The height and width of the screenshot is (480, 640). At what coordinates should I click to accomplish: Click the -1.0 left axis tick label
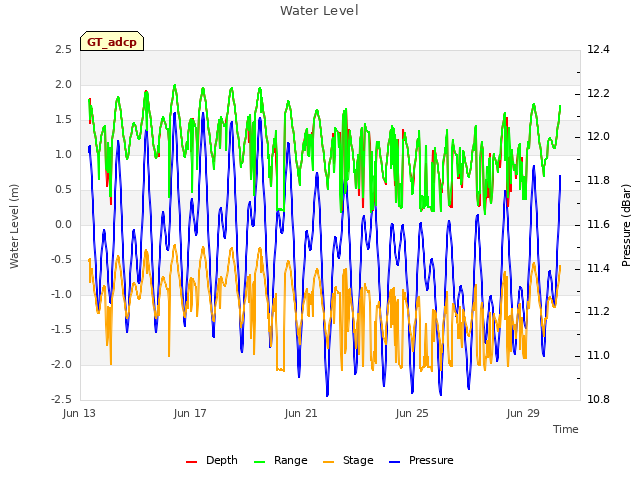61,295
